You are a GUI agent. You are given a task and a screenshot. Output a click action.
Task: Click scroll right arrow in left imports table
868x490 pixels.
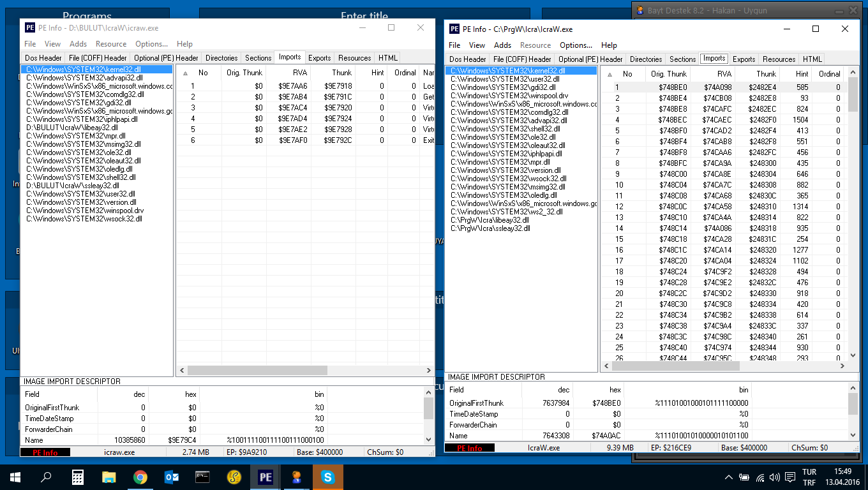428,370
